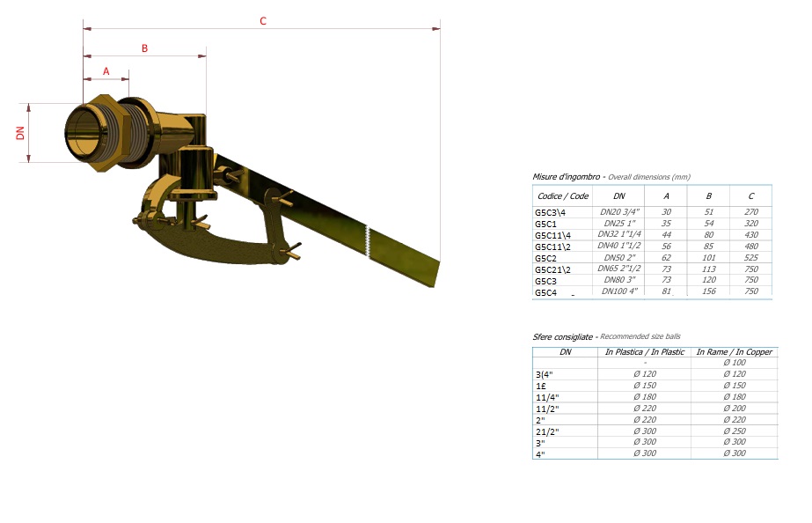Select the 3(4" row label in balls table

545,375
